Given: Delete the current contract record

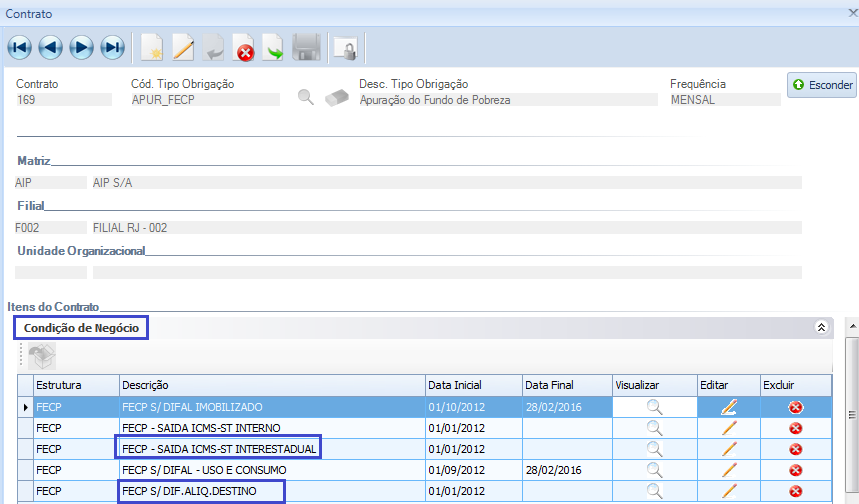Looking at the screenshot, I should (244, 46).
